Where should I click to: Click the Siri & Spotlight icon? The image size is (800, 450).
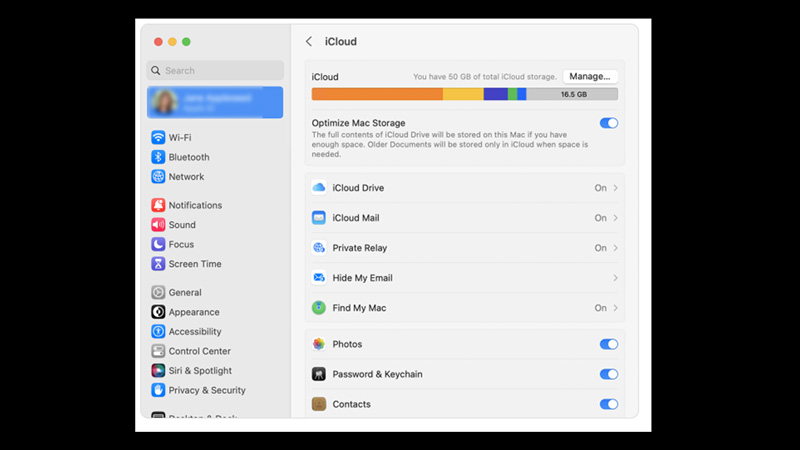pyautogui.click(x=158, y=370)
